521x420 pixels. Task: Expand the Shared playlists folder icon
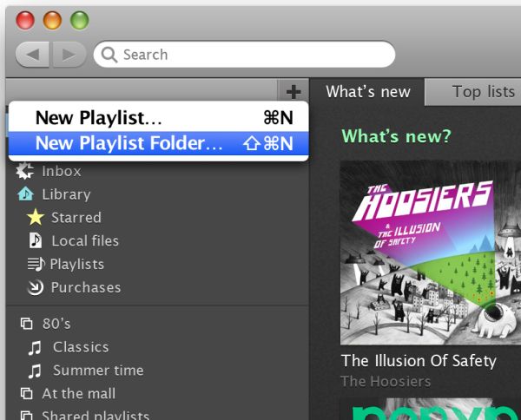click(x=27, y=415)
